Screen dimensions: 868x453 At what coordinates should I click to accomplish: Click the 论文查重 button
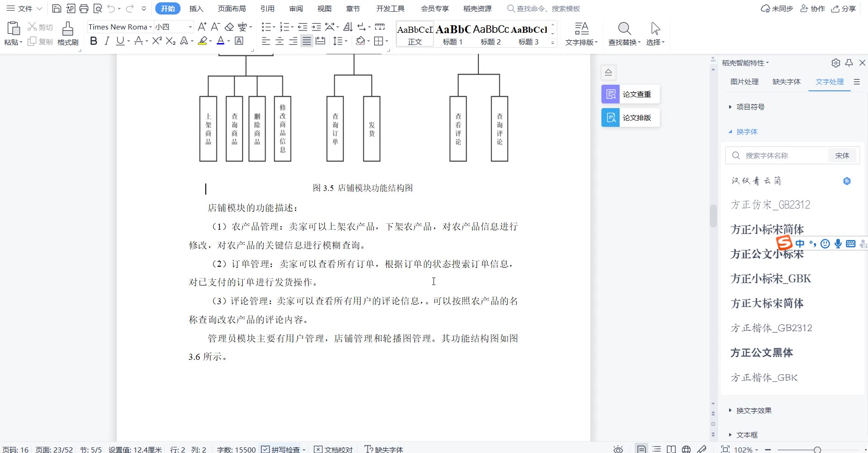point(630,94)
